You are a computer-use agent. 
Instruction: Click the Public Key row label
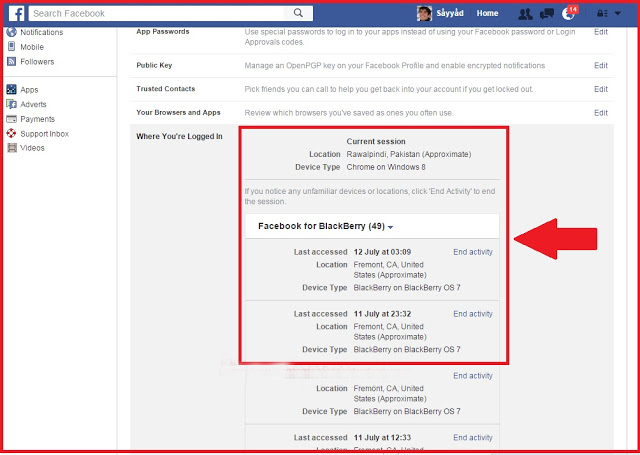coord(154,65)
